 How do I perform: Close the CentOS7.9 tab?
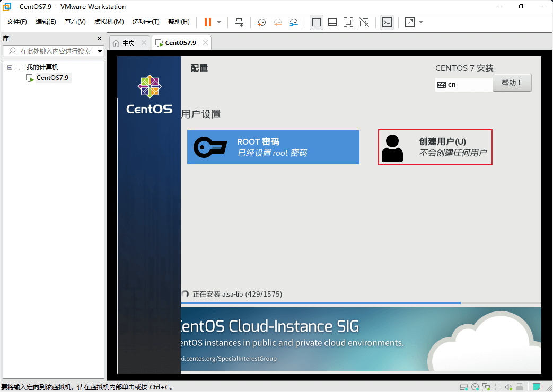point(205,43)
